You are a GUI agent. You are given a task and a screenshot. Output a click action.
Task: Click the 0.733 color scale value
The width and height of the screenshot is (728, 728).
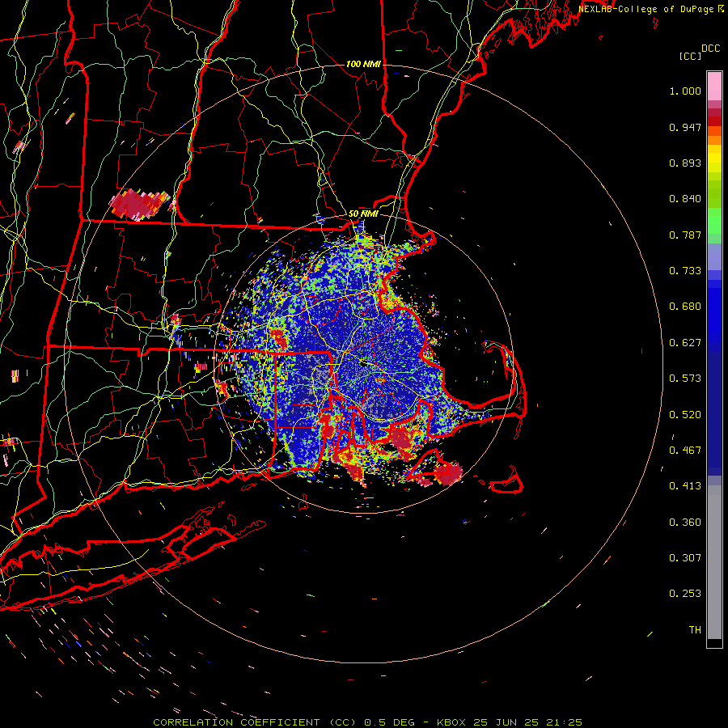[x=685, y=271]
